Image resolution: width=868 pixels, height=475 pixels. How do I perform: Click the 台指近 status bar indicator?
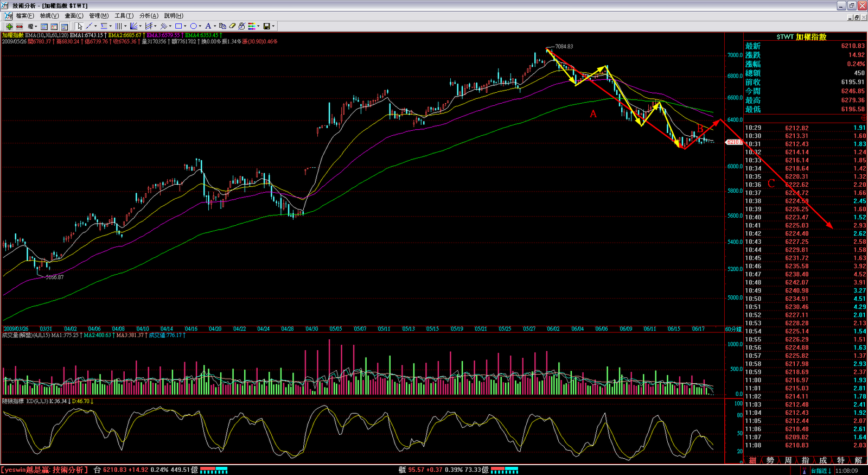pyautogui.click(x=820, y=471)
